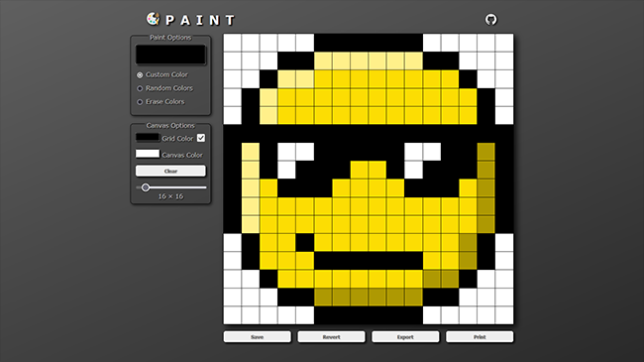Click the paint palette logo icon
This screenshot has width=644, height=362.
[x=153, y=19]
